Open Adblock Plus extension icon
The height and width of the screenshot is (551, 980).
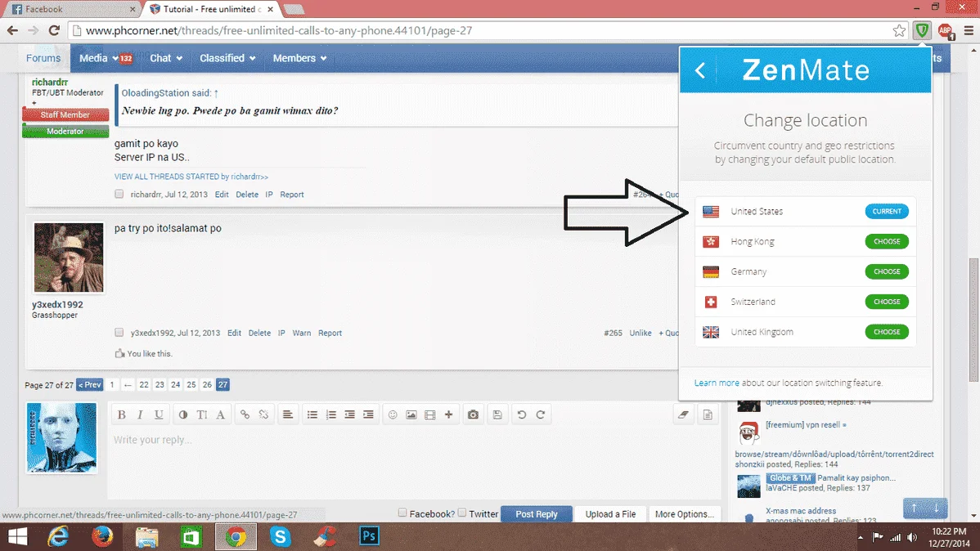[x=945, y=30]
